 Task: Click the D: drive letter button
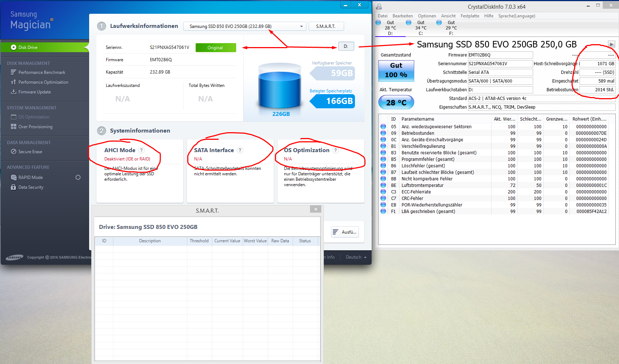pos(346,46)
